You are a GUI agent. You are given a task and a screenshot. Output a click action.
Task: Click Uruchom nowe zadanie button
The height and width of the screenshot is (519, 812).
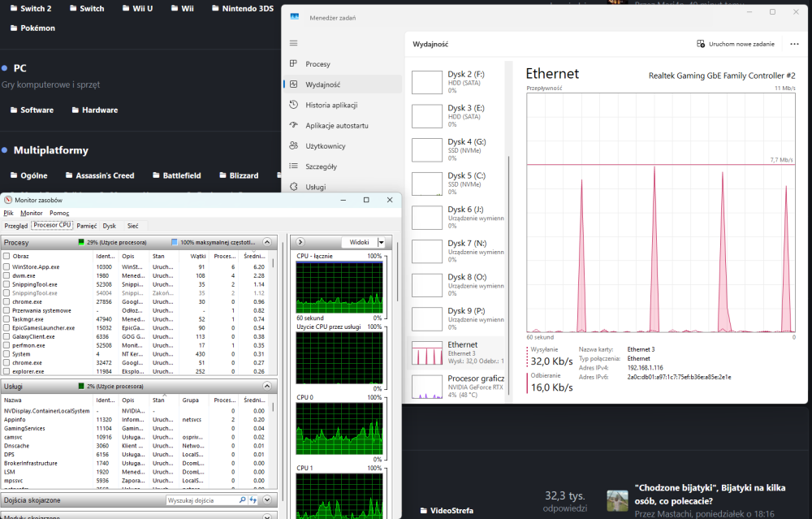coord(736,44)
